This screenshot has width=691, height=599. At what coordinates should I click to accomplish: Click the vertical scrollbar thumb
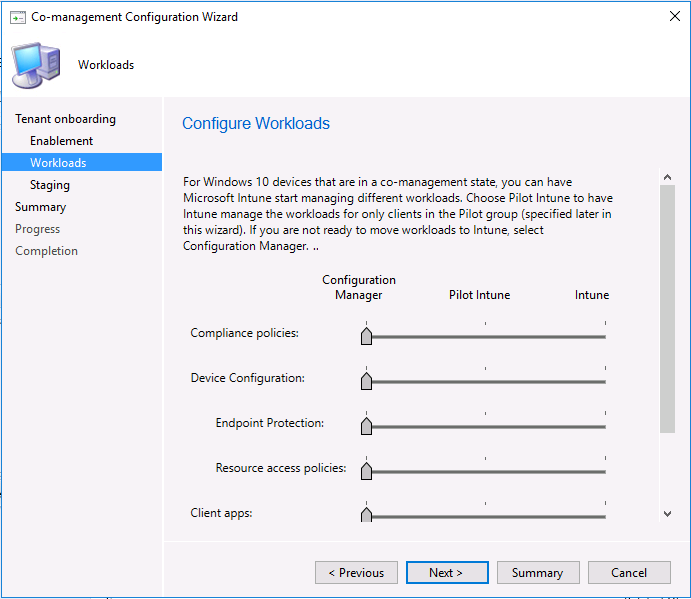tap(667, 309)
